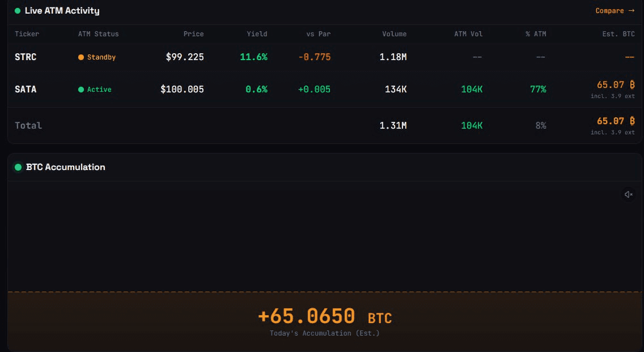Select the STRC ticker

point(26,57)
